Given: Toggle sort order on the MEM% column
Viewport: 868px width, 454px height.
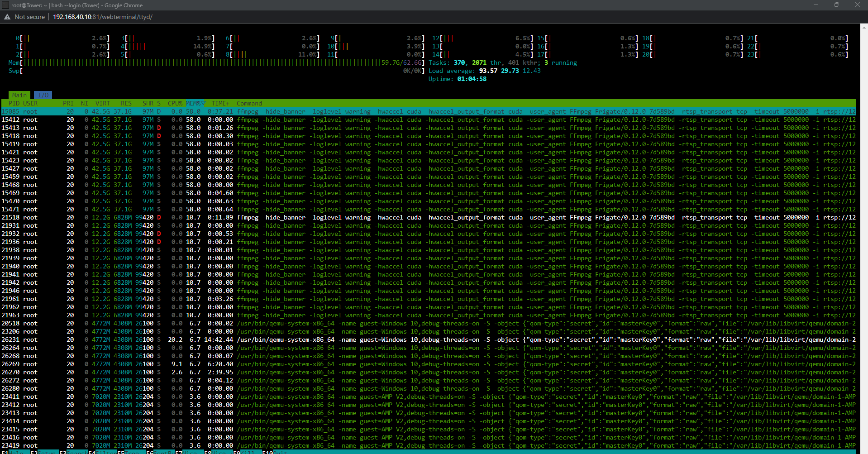Looking at the screenshot, I should click(x=194, y=103).
